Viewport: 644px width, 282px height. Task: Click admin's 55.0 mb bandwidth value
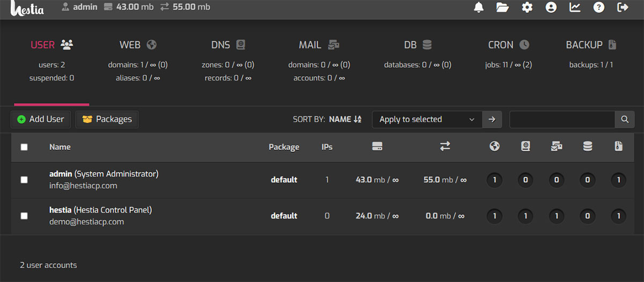(445, 180)
